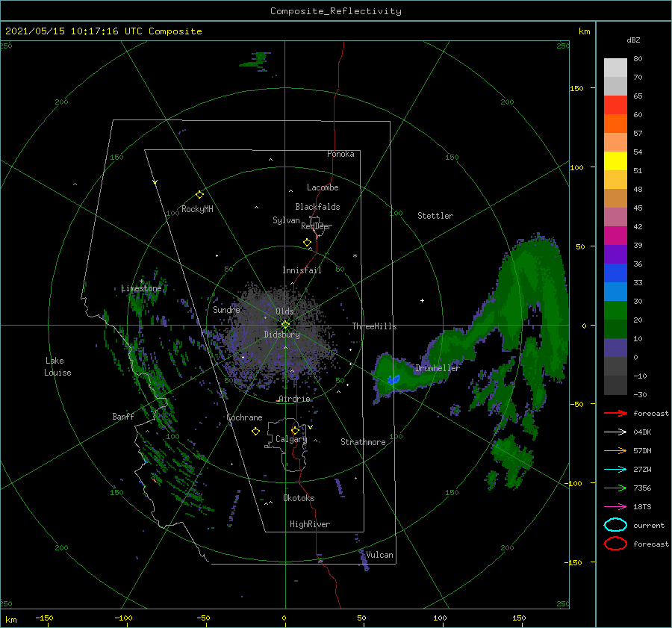Click the Composite_Reflectivity title
The width and height of the screenshot is (672, 628).
(x=336, y=11)
